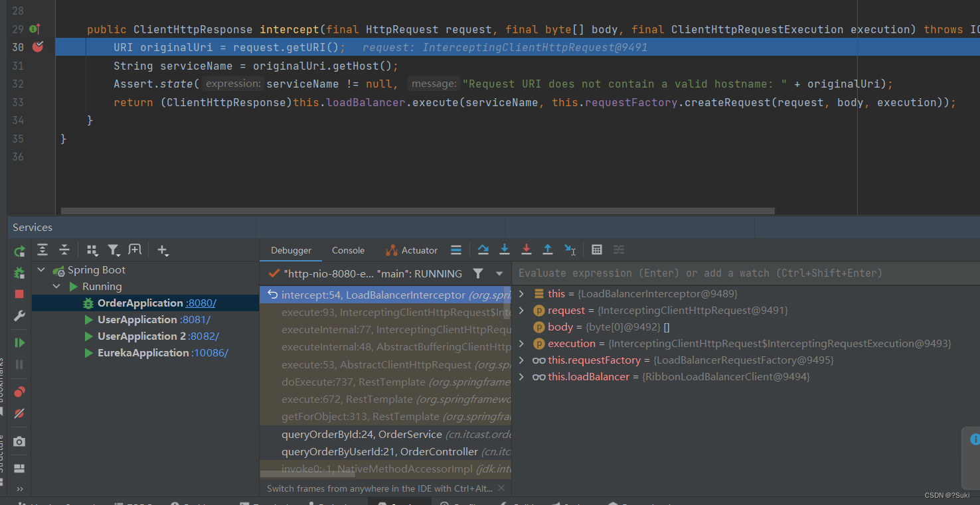Expand the 'this' variable node

(521, 293)
